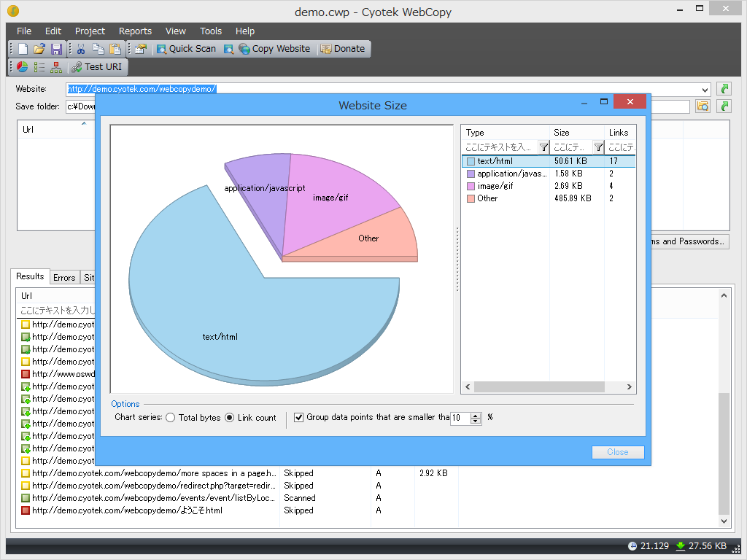Click the Cut scissors icon
Screen dimensions: 747x560
pyautogui.click(x=81, y=49)
